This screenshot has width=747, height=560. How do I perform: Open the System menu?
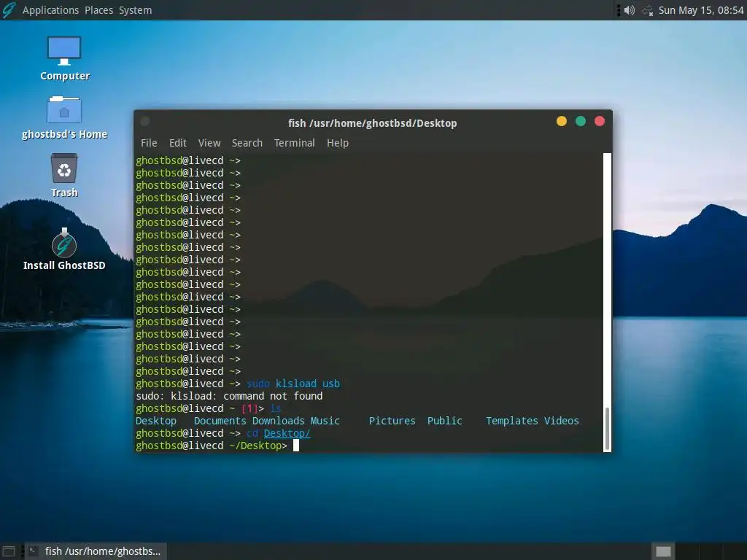[135, 10]
